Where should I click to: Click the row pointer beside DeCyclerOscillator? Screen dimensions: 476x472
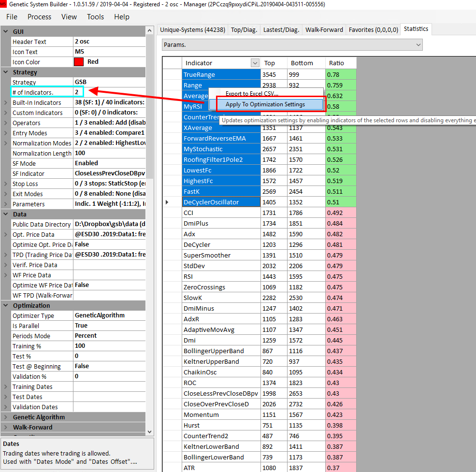click(x=167, y=202)
